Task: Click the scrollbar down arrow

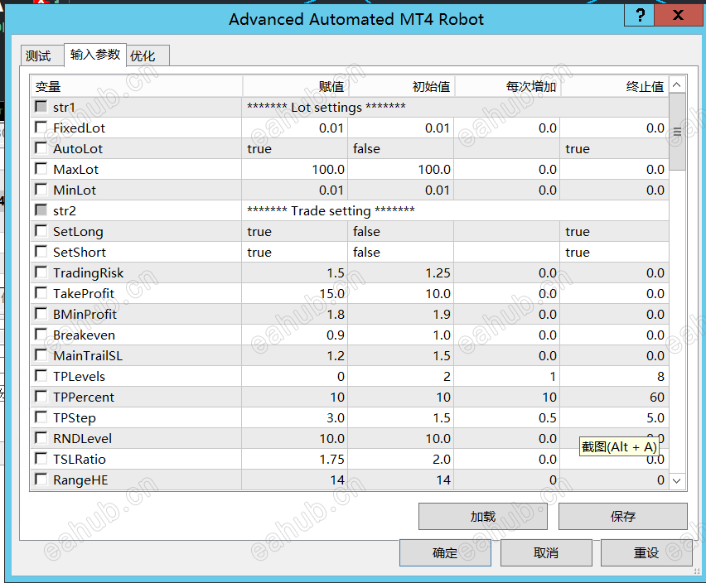Action: (677, 481)
